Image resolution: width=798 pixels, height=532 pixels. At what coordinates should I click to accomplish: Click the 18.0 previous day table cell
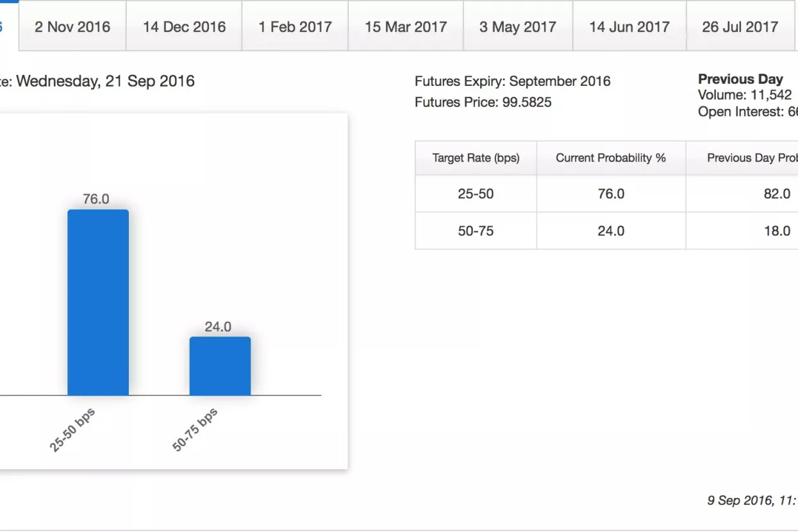click(776, 231)
